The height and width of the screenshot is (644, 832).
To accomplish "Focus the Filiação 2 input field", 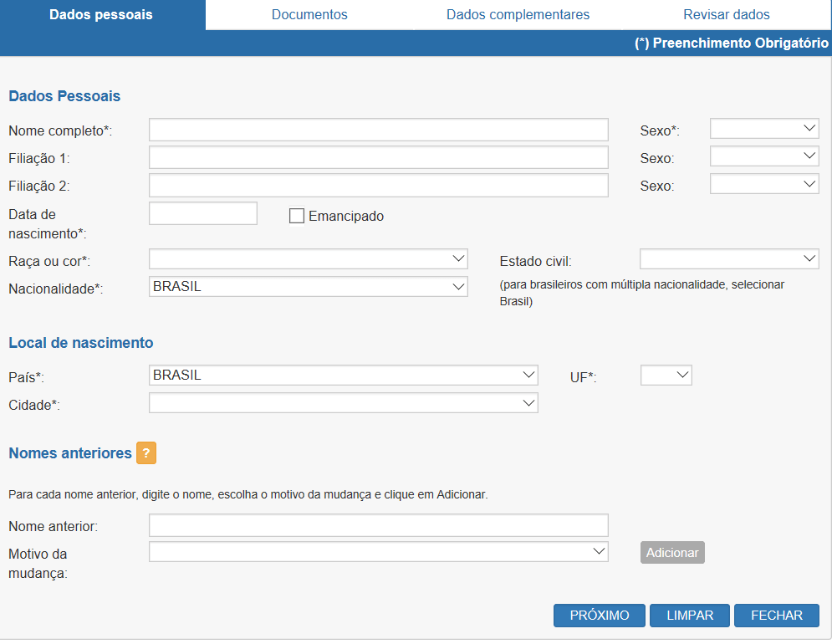I will point(378,186).
